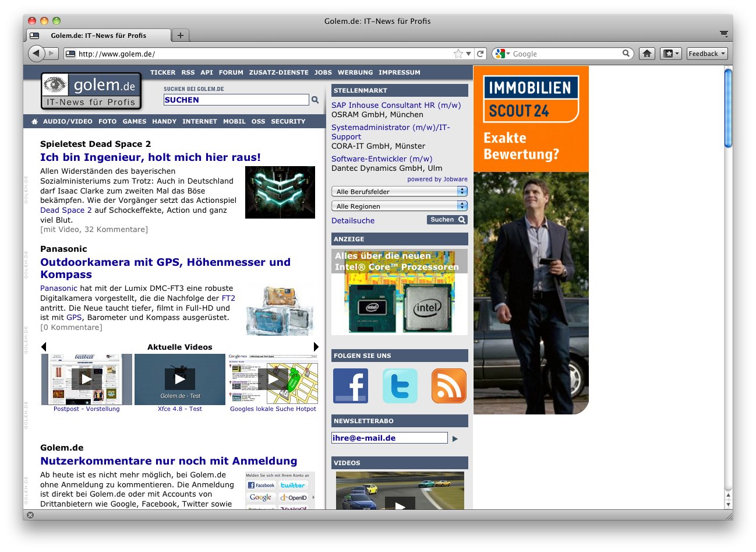Click the magnifying glass in the Golem search bar
This screenshot has height=552, width=756.
click(315, 100)
